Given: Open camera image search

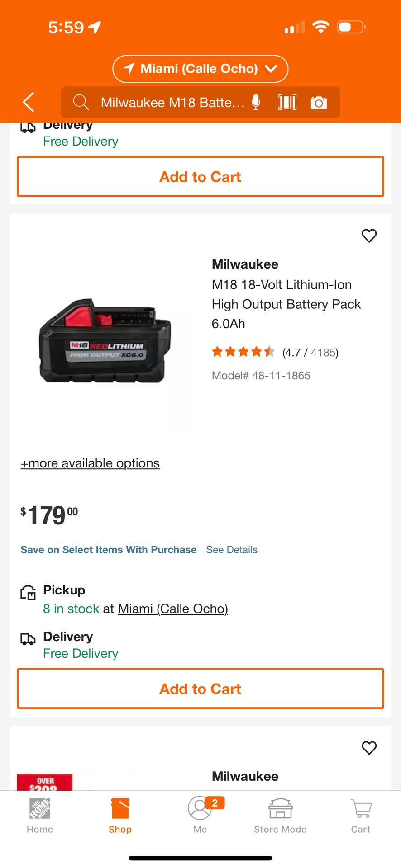Looking at the screenshot, I should (319, 103).
